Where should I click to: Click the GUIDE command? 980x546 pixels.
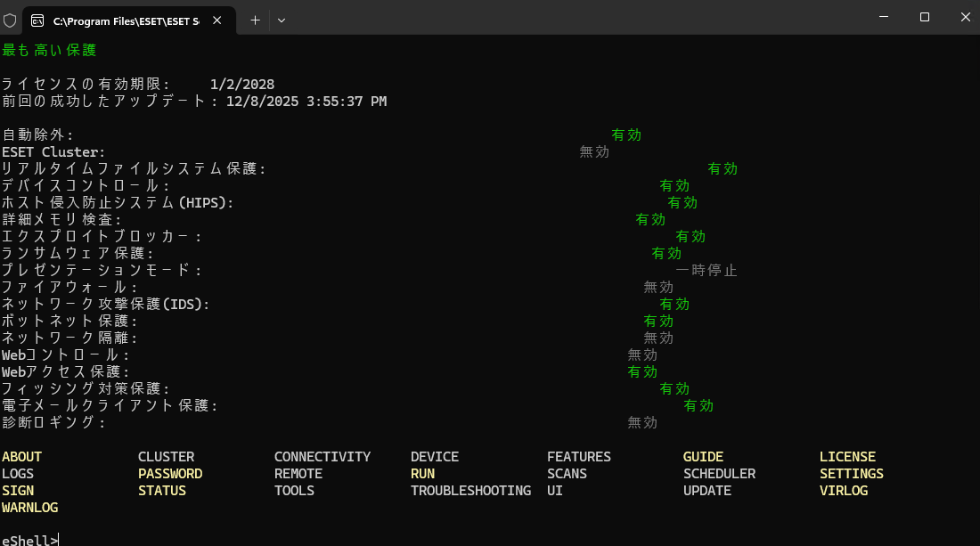703,457
